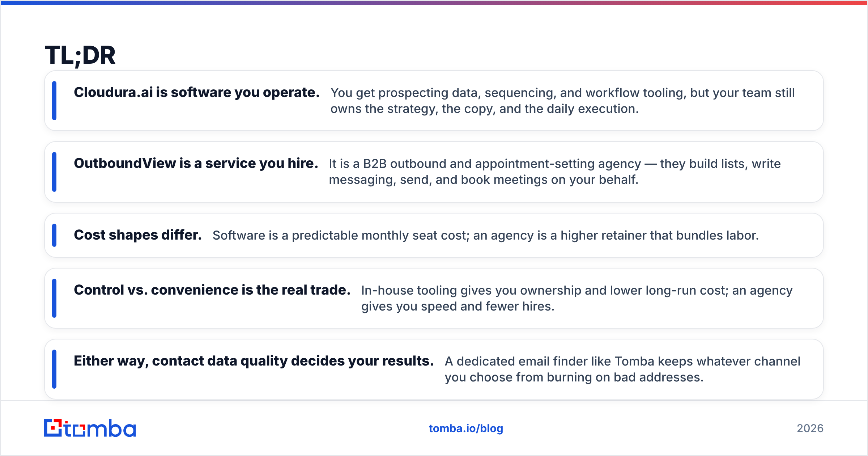Click the blue accent bar beside OutboundView
The image size is (868, 456).
54,172
